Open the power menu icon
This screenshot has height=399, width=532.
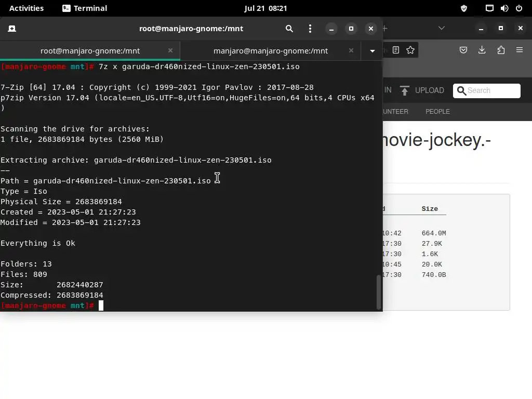point(519,8)
